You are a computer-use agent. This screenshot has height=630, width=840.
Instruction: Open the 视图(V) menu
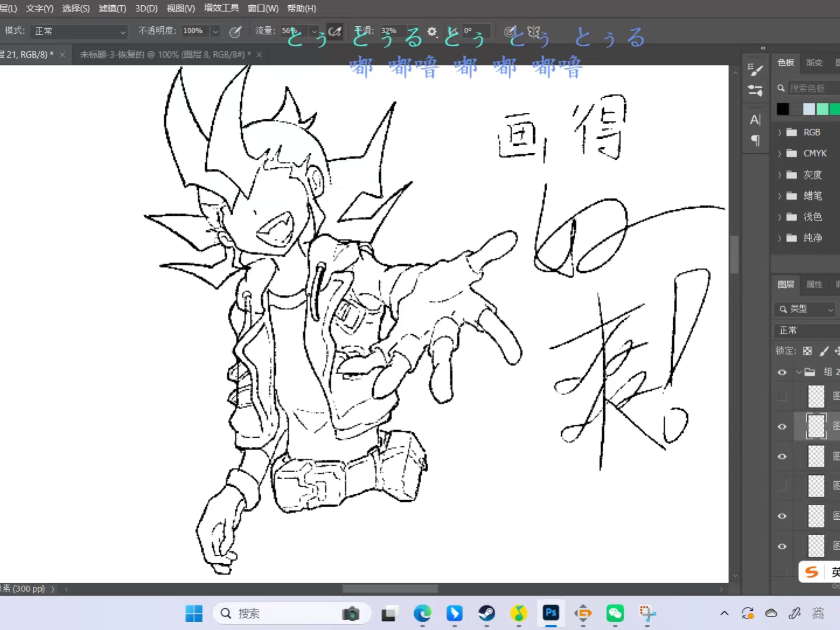(181, 9)
